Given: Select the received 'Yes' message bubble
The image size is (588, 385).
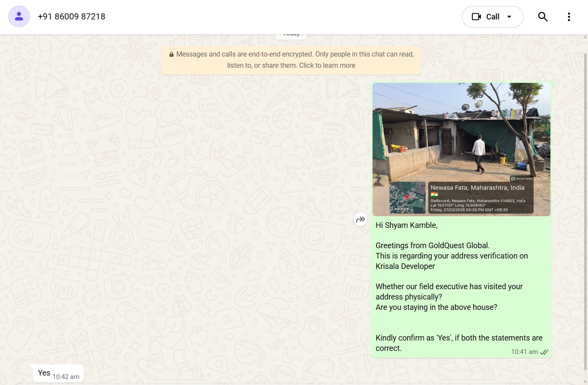Looking at the screenshot, I should [58, 373].
